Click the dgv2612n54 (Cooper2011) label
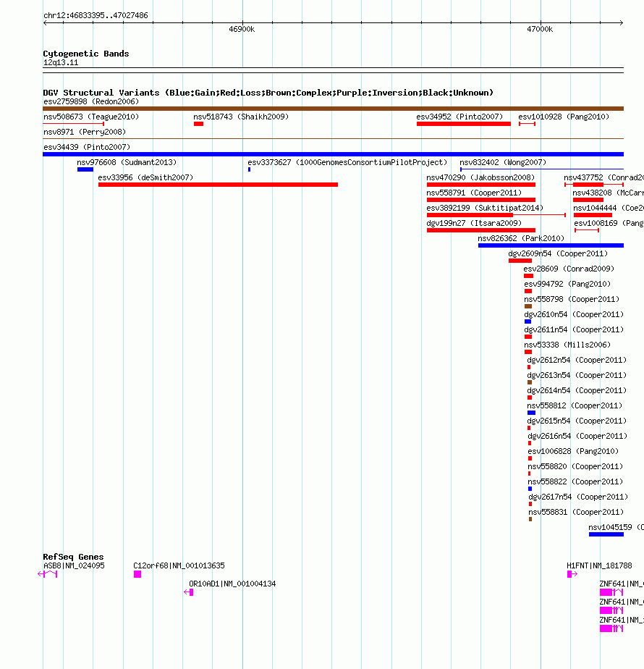Viewport: 644px width, 669px height. [x=577, y=360]
